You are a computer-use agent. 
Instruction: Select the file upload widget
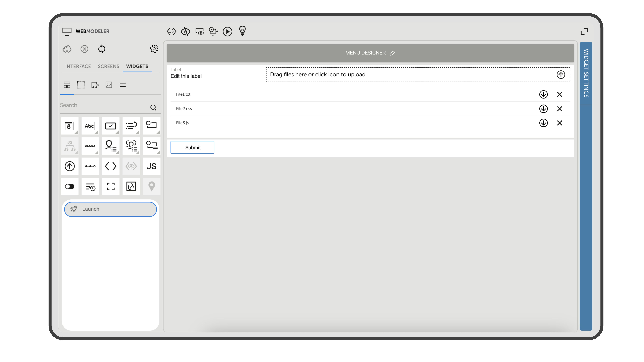70,166
